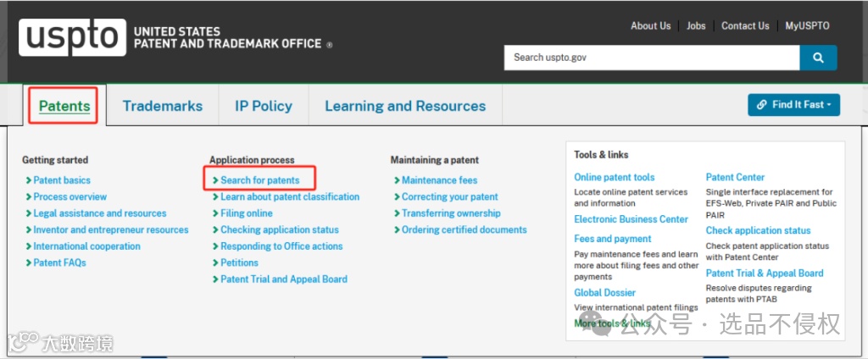Open Checking application status
Image resolution: width=868 pixels, height=359 pixels.
click(280, 229)
